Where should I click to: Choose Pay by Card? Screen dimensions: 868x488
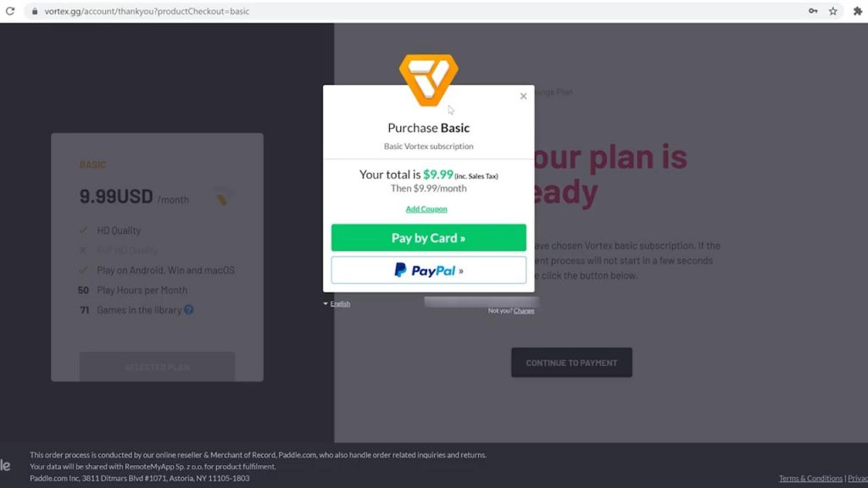428,237
